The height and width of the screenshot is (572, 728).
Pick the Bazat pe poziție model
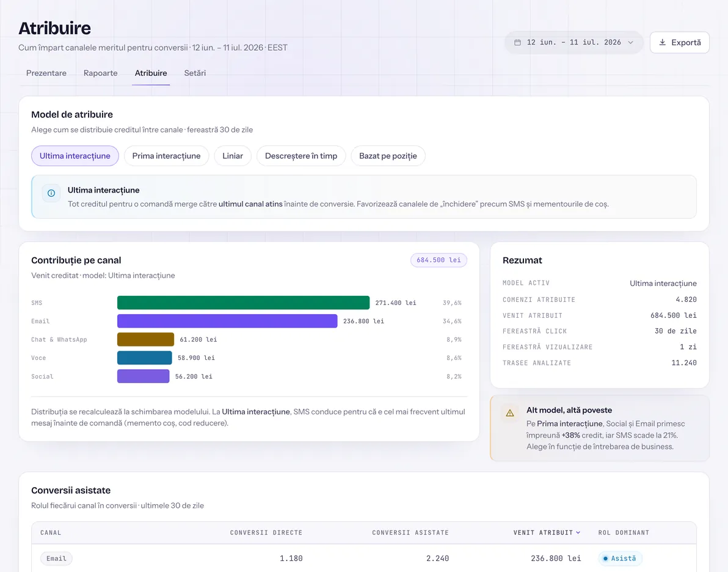point(388,156)
